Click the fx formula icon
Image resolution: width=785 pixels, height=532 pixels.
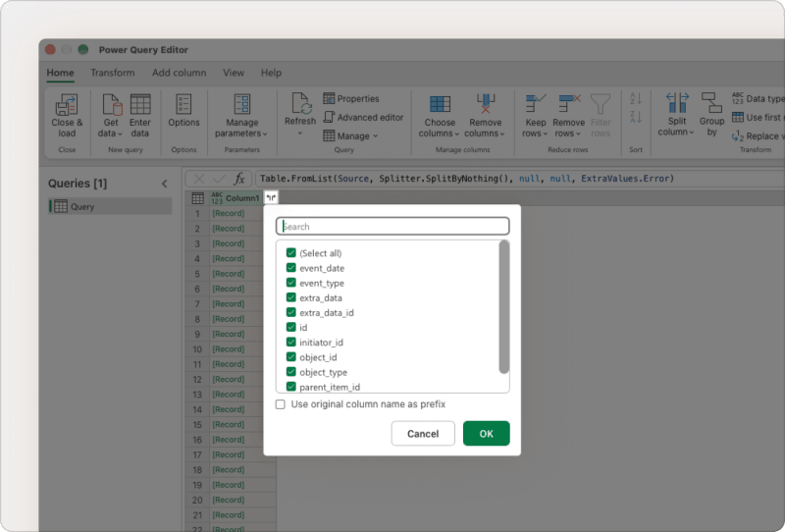239,179
